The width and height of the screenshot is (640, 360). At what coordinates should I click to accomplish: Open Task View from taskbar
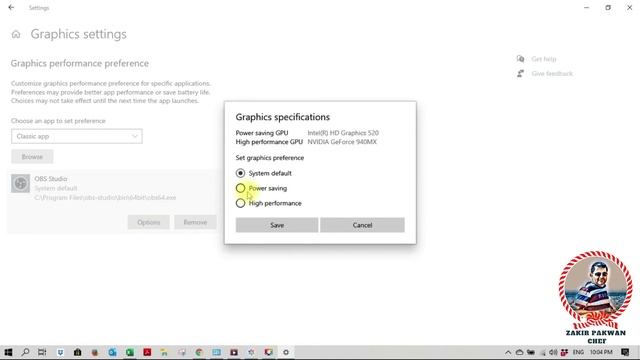click(x=42, y=352)
